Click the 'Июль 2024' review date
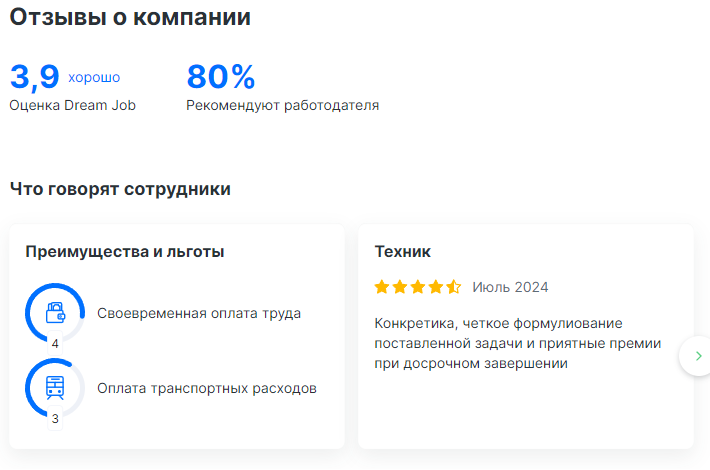 coord(510,287)
